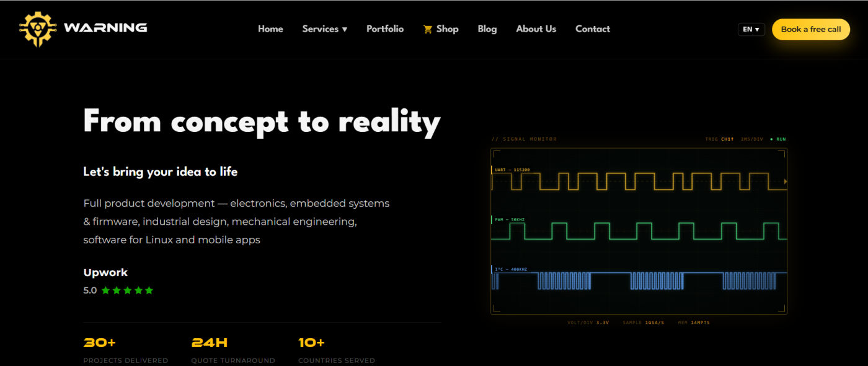868x366 pixels.
Task: Expand the Services dropdown menu
Action: 325,29
